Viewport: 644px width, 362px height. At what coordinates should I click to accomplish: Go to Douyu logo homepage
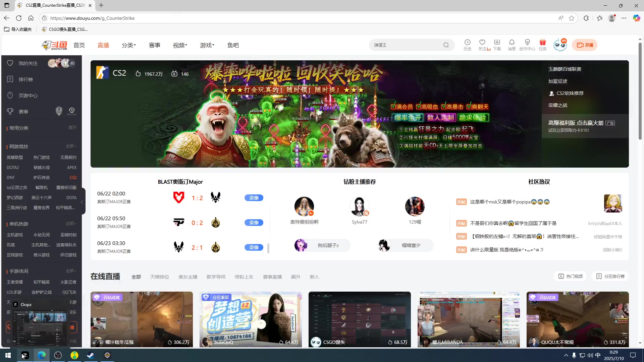[x=55, y=45]
